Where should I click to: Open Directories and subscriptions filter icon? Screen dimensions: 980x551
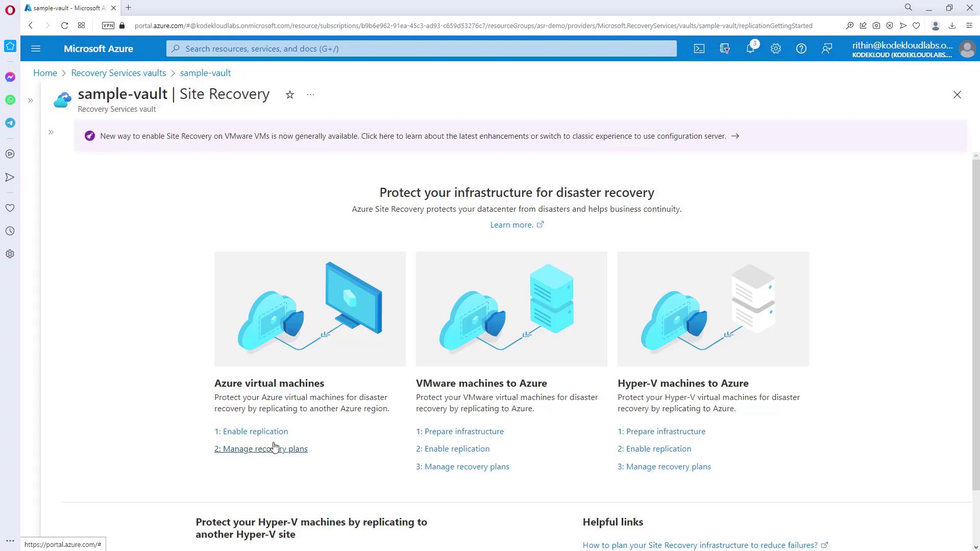pyautogui.click(x=724, y=48)
